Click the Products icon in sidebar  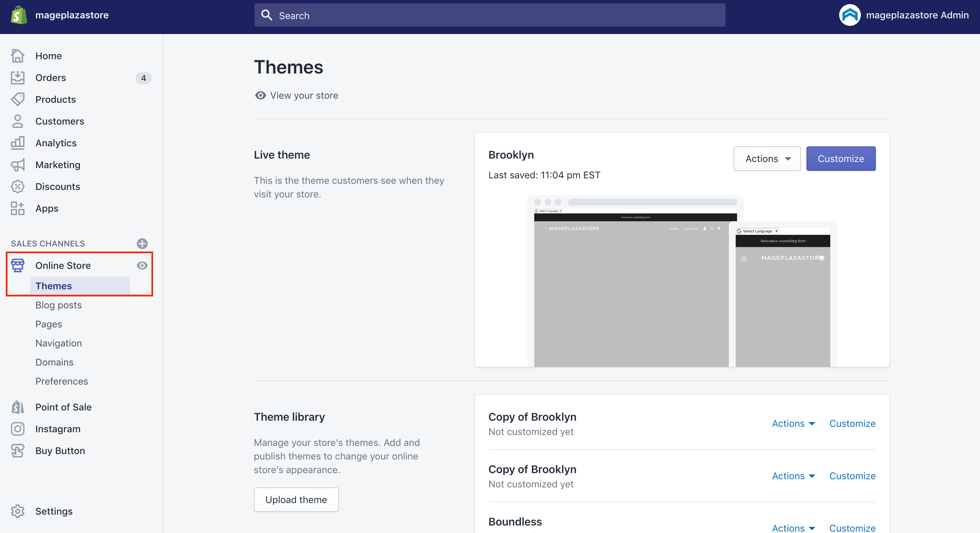(18, 99)
